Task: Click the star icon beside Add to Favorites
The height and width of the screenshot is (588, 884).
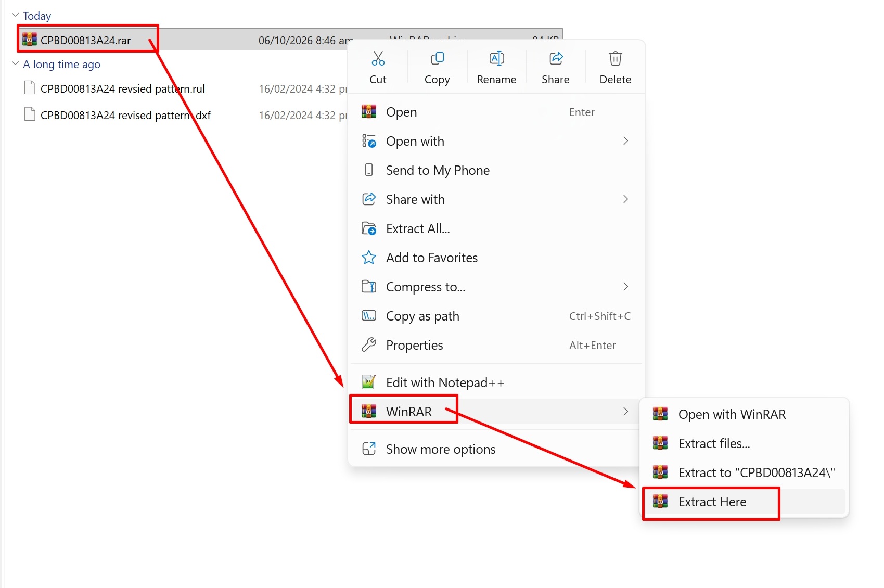Action: (x=369, y=258)
